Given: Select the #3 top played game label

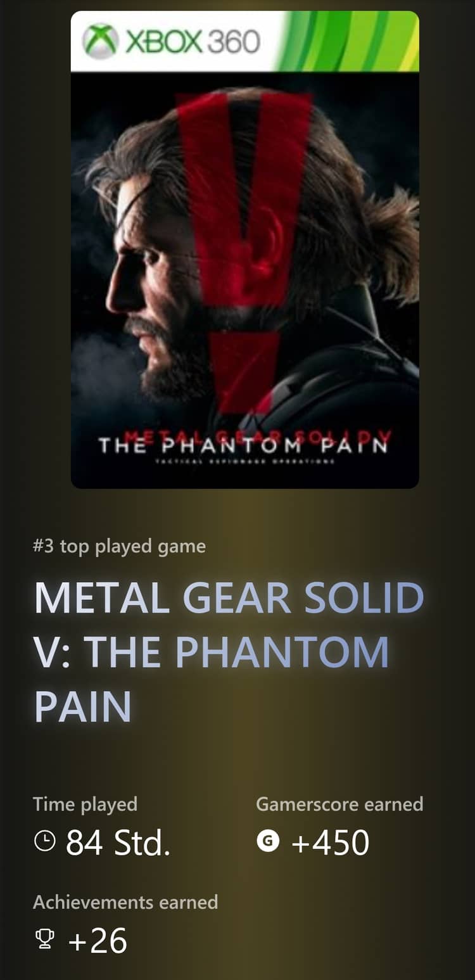Looking at the screenshot, I should 120,546.
